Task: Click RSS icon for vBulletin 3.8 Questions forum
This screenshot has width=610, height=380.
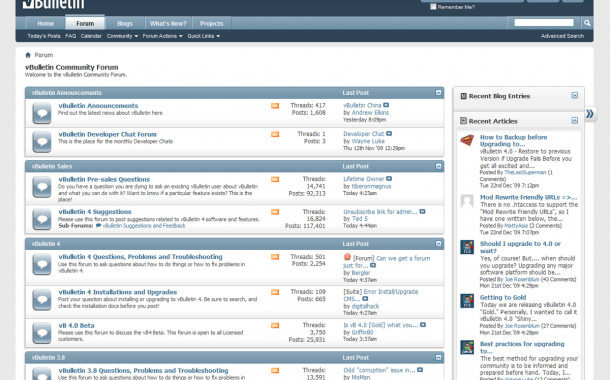Action: pyautogui.click(x=275, y=371)
